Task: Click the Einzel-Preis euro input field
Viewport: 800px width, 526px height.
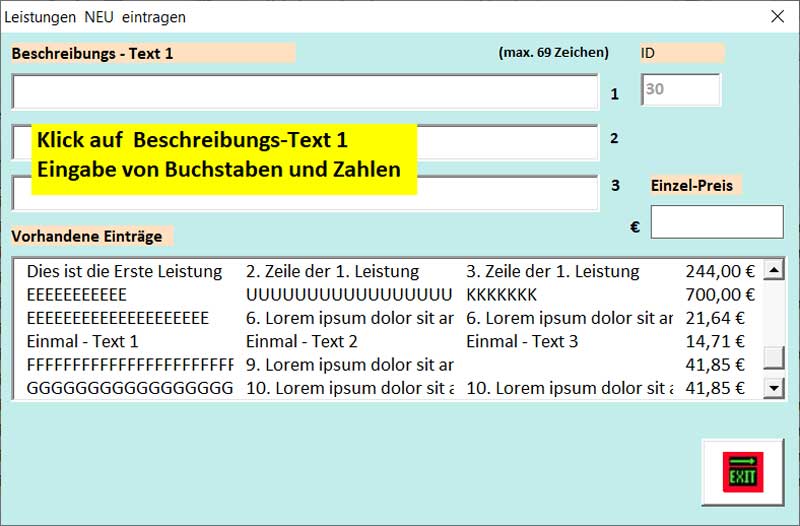Action: click(x=717, y=222)
